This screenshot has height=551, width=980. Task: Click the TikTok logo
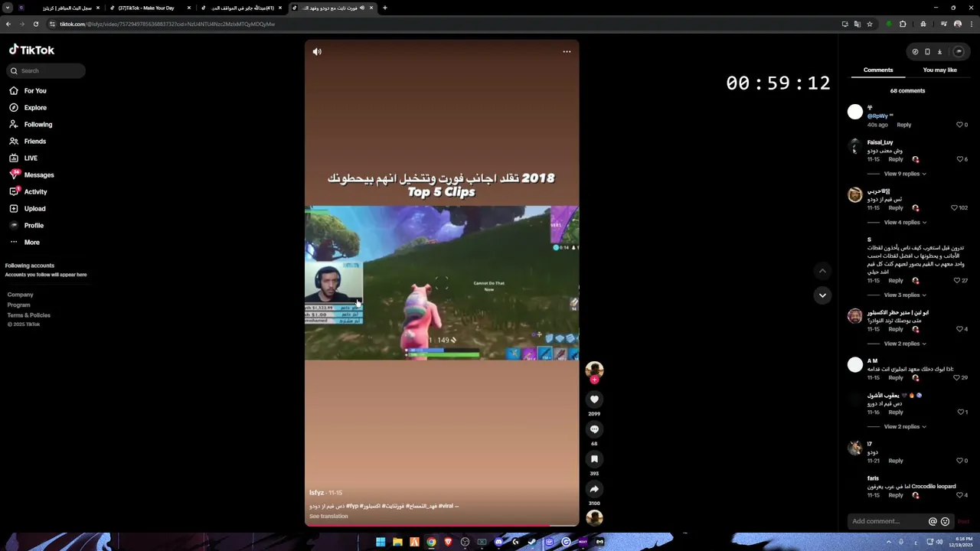pos(31,50)
